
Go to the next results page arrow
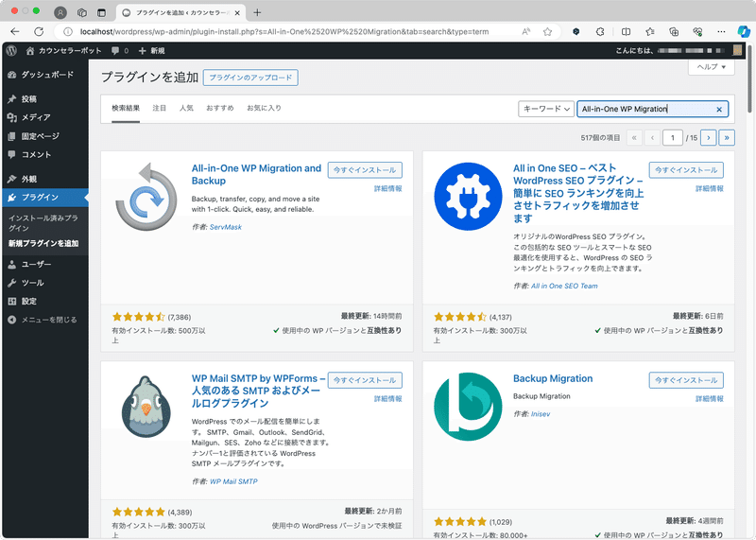coord(708,138)
